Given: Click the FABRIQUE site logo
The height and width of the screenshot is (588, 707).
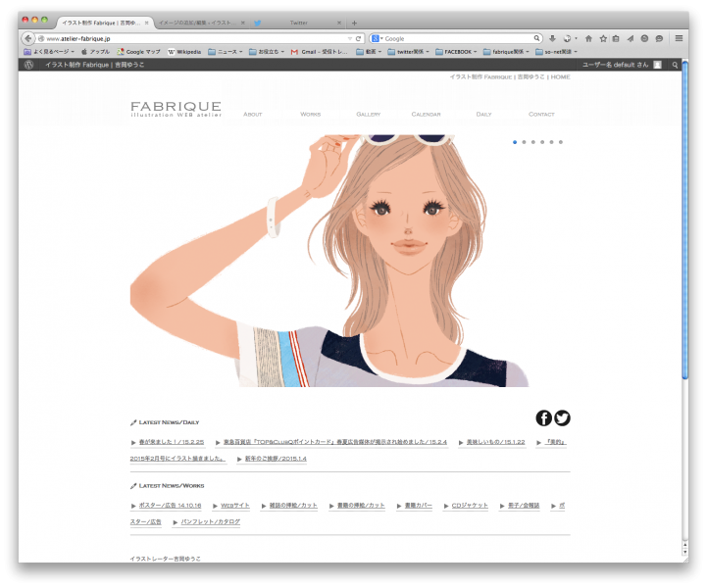Looking at the screenshot, I should [x=176, y=109].
